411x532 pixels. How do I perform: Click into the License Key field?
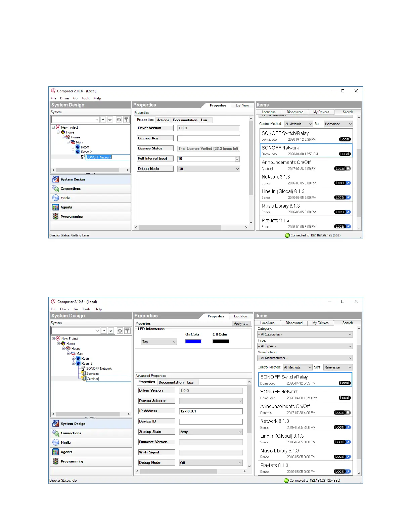[x=209, y=138]
